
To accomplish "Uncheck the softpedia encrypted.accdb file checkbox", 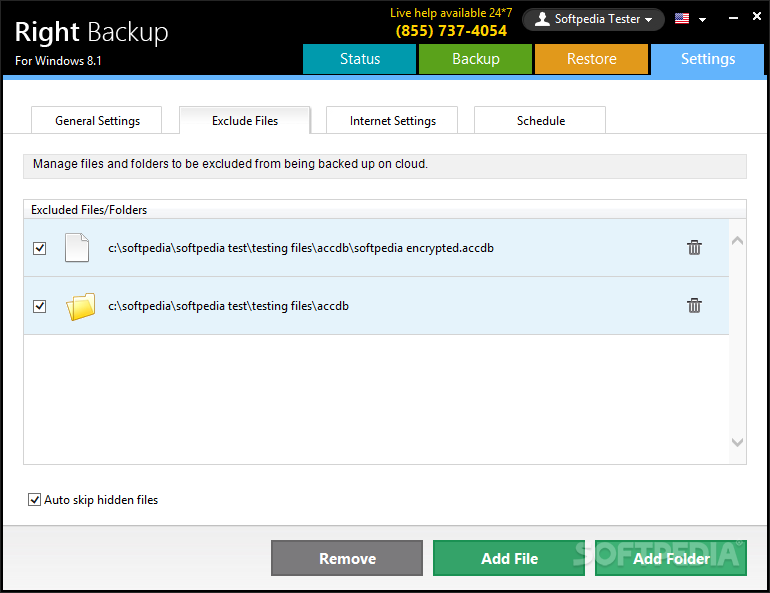I will point(40,248).
